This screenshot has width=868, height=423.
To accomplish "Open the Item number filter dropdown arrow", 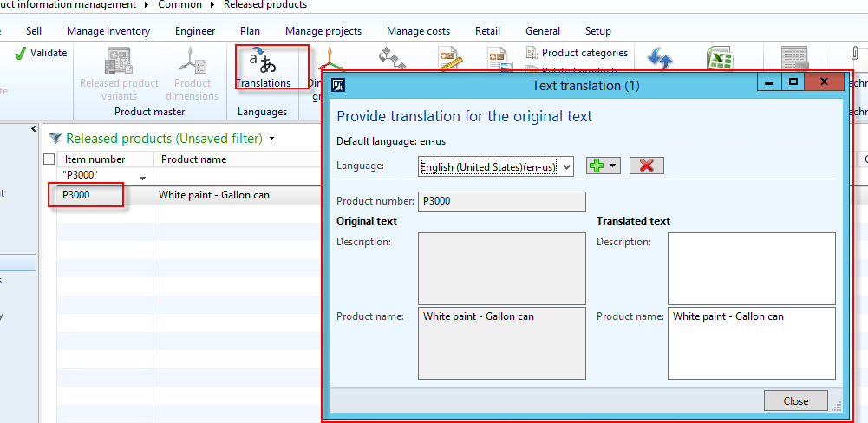I will point(142,178).
